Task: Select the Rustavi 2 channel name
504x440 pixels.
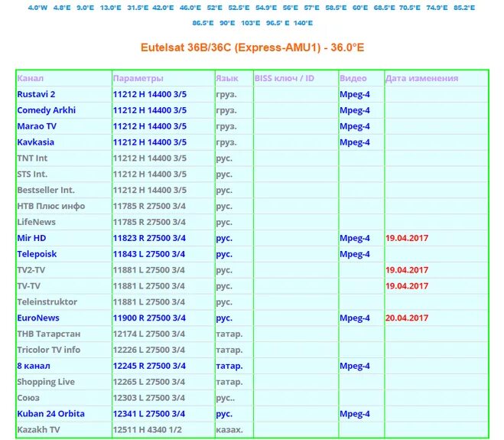Action: pos(36,94)
